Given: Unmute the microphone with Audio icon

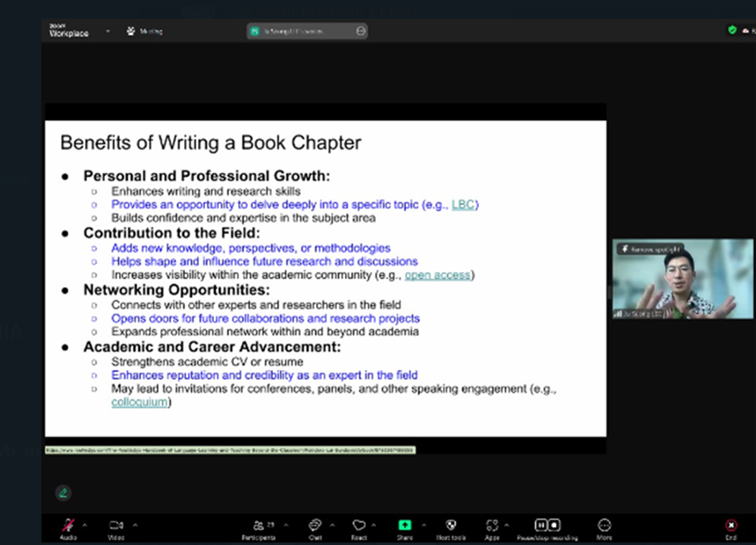Looking at the screenshot, I should [67, 525].
